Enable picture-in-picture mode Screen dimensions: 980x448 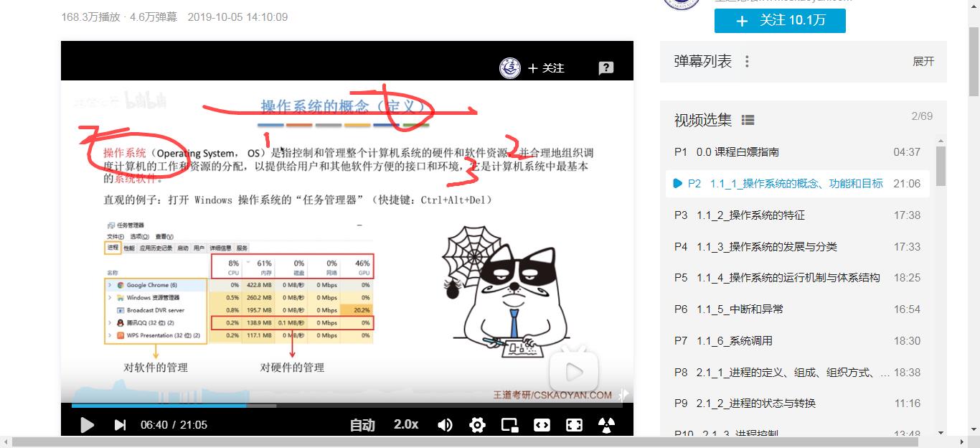point(509,425)
